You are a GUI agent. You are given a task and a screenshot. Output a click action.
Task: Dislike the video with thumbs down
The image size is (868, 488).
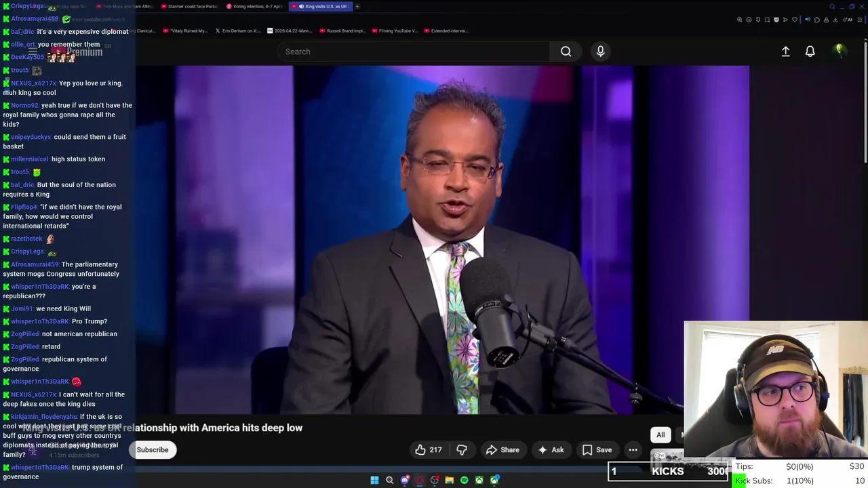[462, 450]
